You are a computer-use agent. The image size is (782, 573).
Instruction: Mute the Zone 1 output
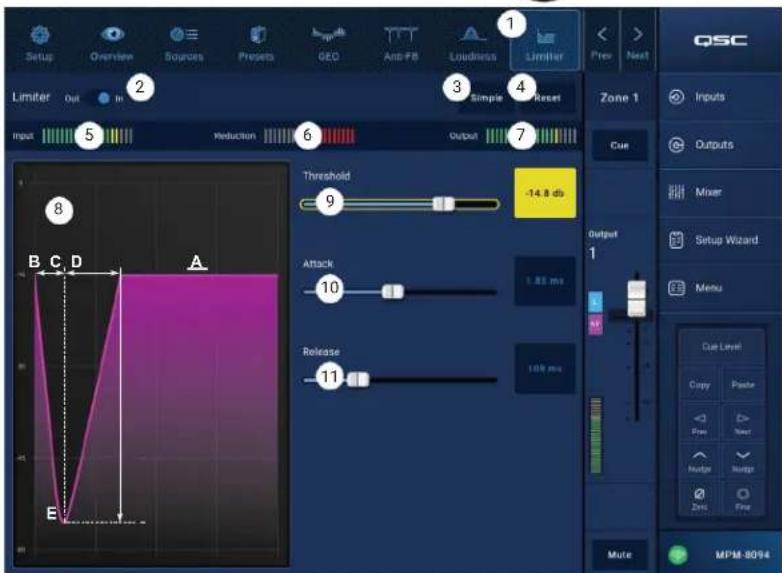click(x=619, y=555)
